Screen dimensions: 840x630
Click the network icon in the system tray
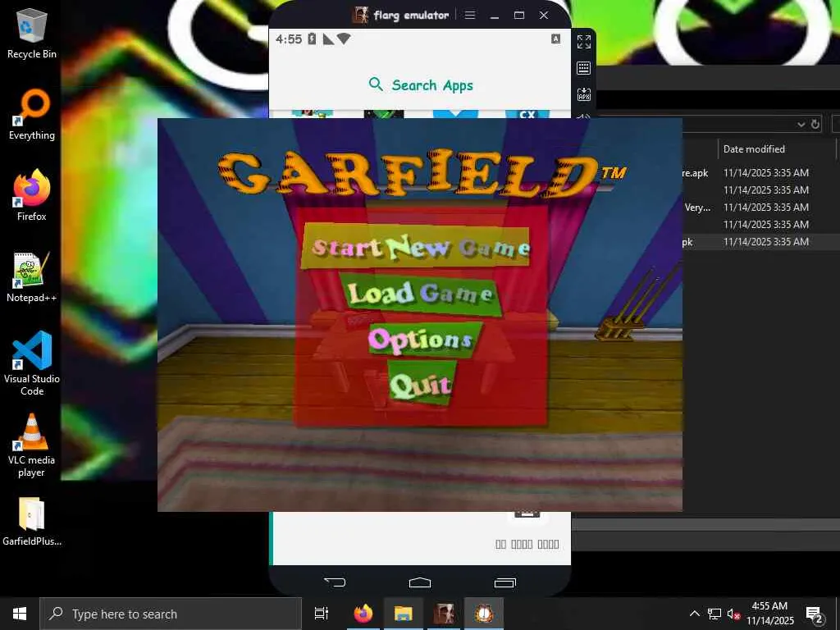[x=714, y=614]
